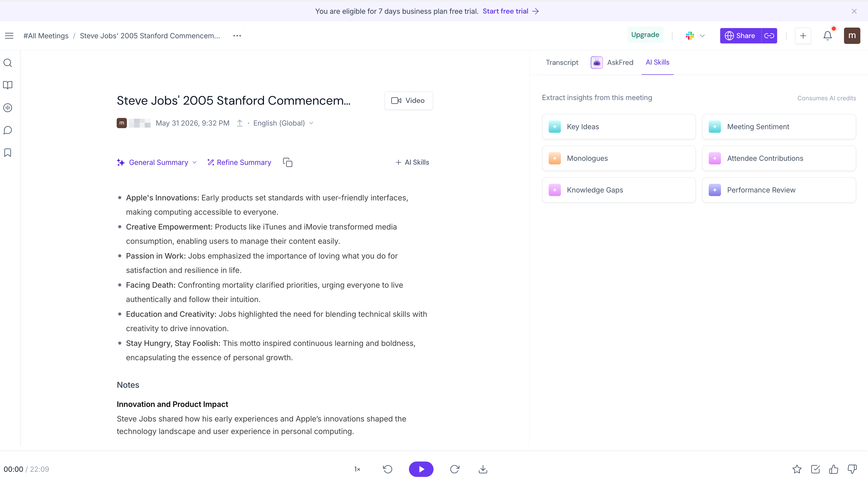This screenshot has width=868, height=483.
Task: Run the Knowledge Gaps AI skill
Action: pos(618,190)
